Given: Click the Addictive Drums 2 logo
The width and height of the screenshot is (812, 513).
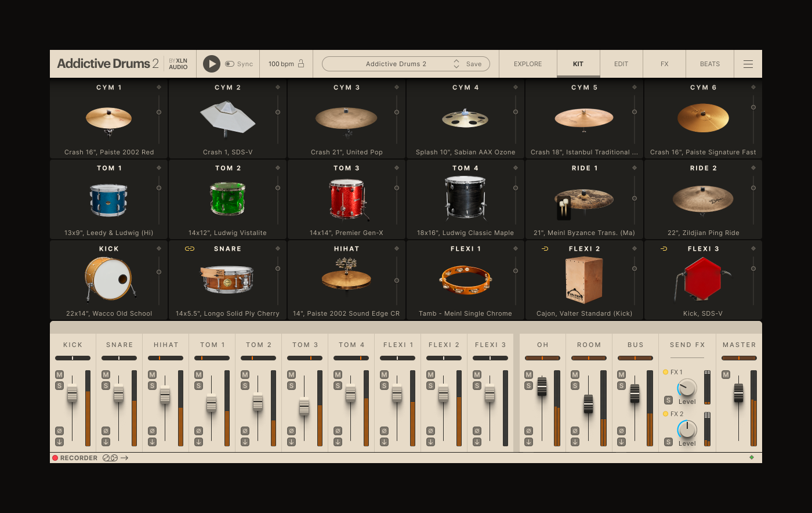Looking at the screenshot, I should (x=108, y=64).
